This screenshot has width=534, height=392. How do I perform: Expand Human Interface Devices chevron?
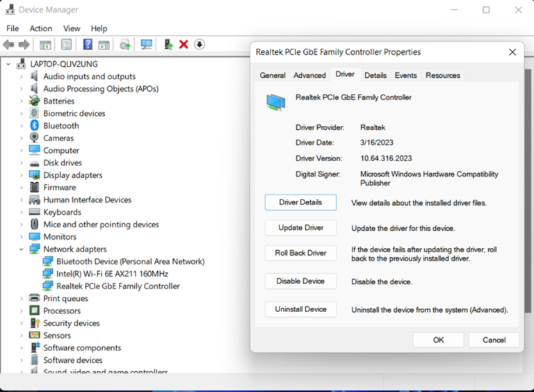pos(22,199)
